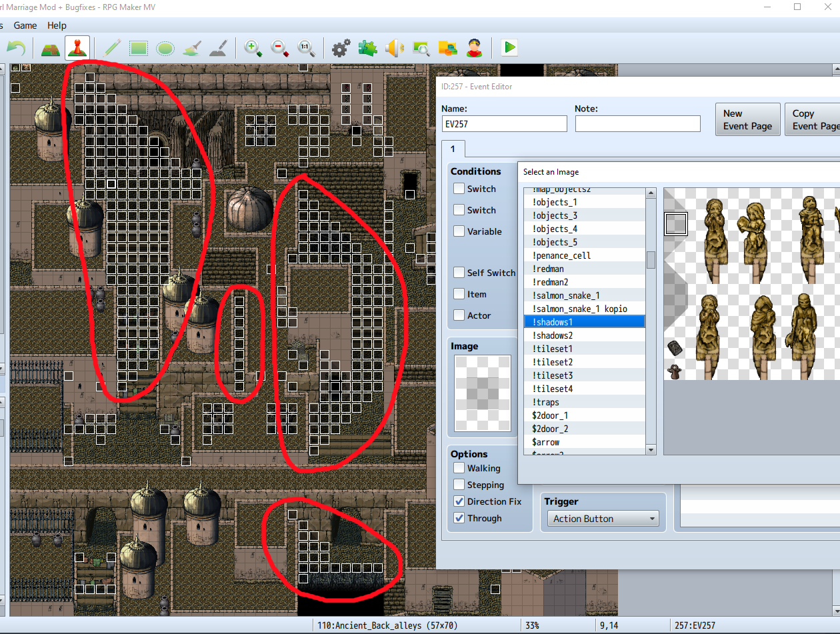Enable the first Switch condition

(459, 189)
